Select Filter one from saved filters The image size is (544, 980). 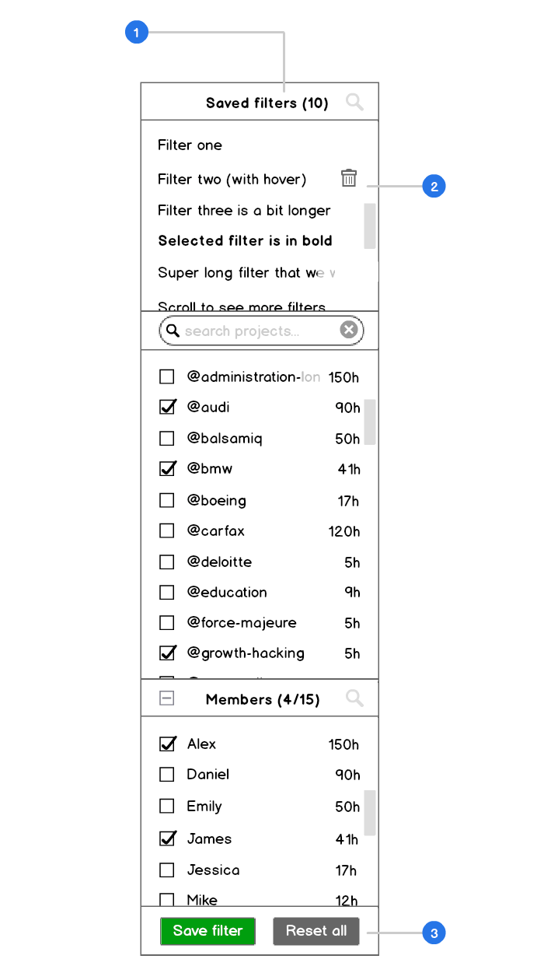point(190,145)
